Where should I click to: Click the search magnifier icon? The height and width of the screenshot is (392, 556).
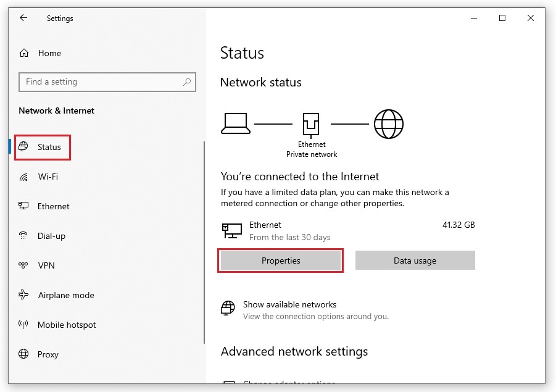point(187,82)
